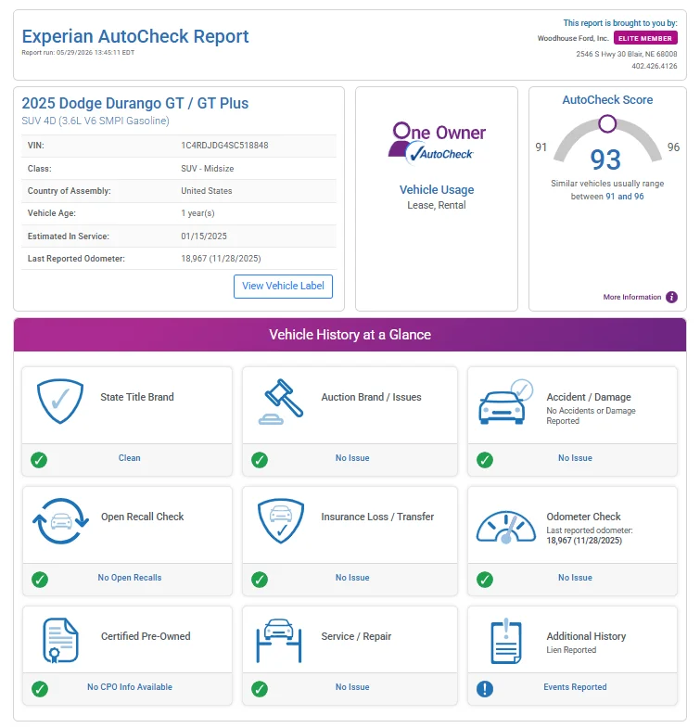Click the ELITE MEMBER badge
700x728 pixels.
pyautogui.click(x=645, y=38)
